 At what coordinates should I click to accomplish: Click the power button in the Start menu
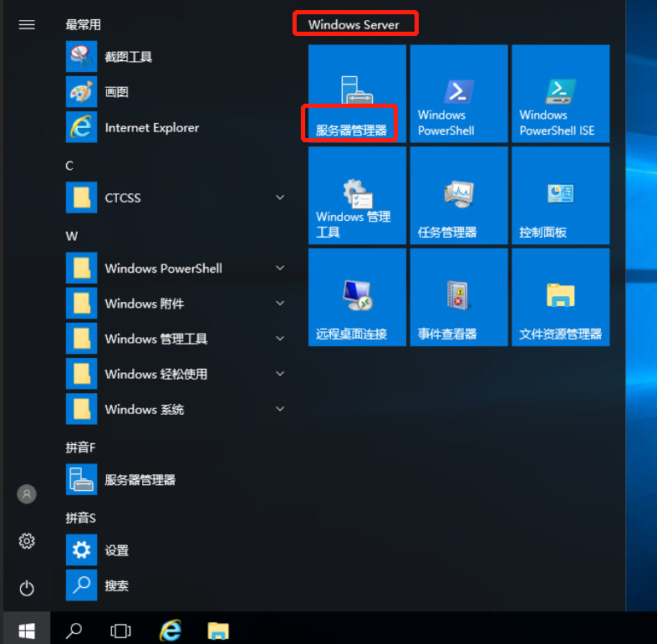27,588
